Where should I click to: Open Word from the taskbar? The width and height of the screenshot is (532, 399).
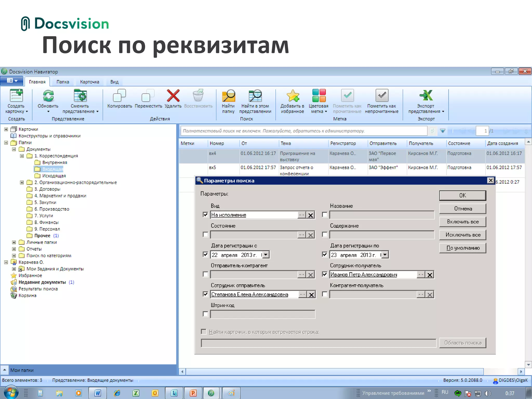(97, 393)
